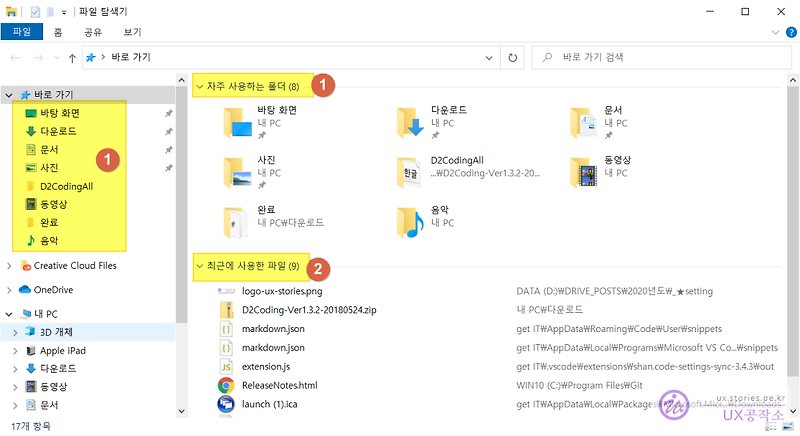Collapse 자주 사용하는 폴더 group

click(200, 87)
